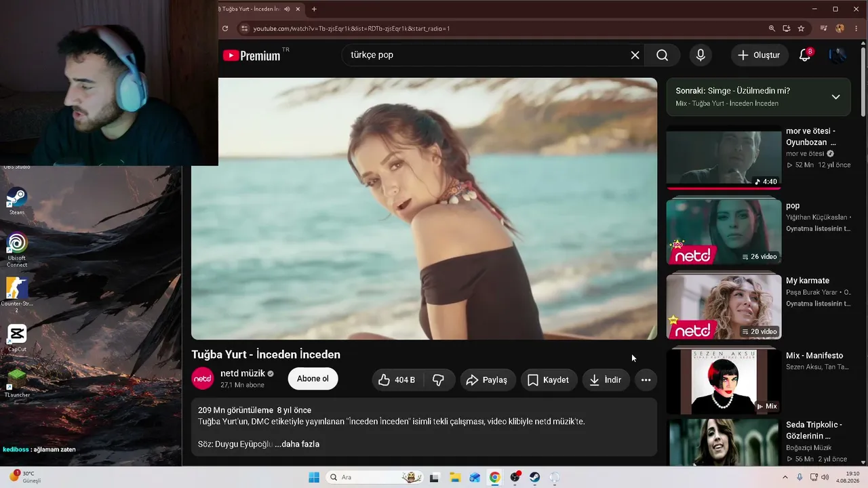Image resolution: width=868 pixels, height=488 pixels.
Task: Open the Oluştur create button
Action: click(x=759, y=55)
